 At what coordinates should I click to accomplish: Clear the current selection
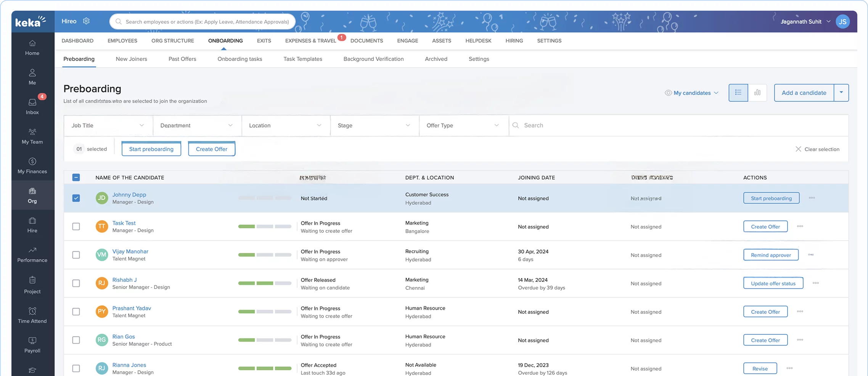coord(817,149)
